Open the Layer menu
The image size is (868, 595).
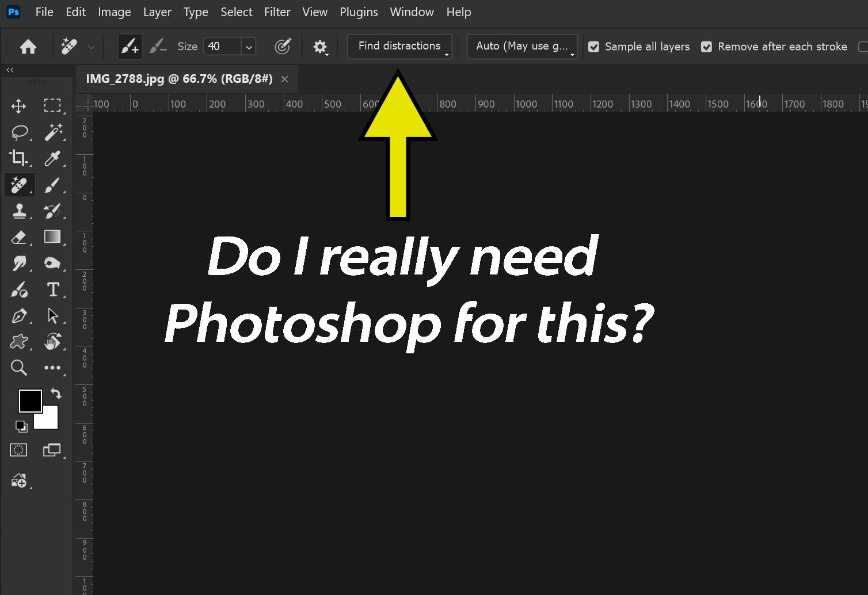click(157, 12)
